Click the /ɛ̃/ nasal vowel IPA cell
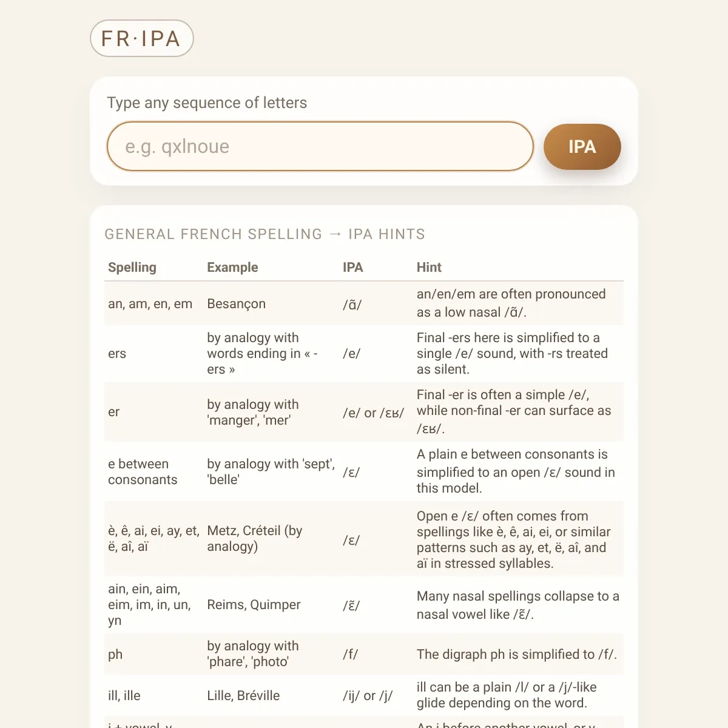 (x=351, y=605)
